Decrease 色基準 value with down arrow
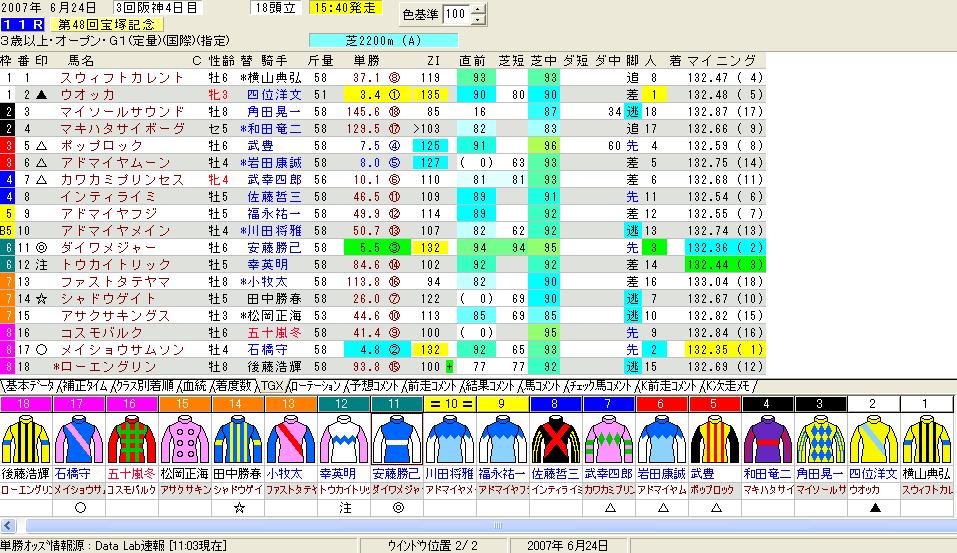The image size is (957, 553). click(478, 20)
